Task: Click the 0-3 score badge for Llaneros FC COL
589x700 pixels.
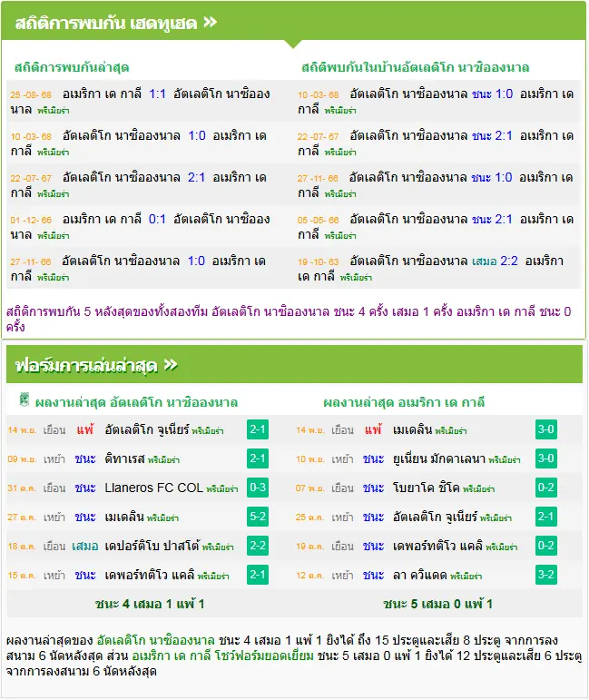Action: [258, 488]
